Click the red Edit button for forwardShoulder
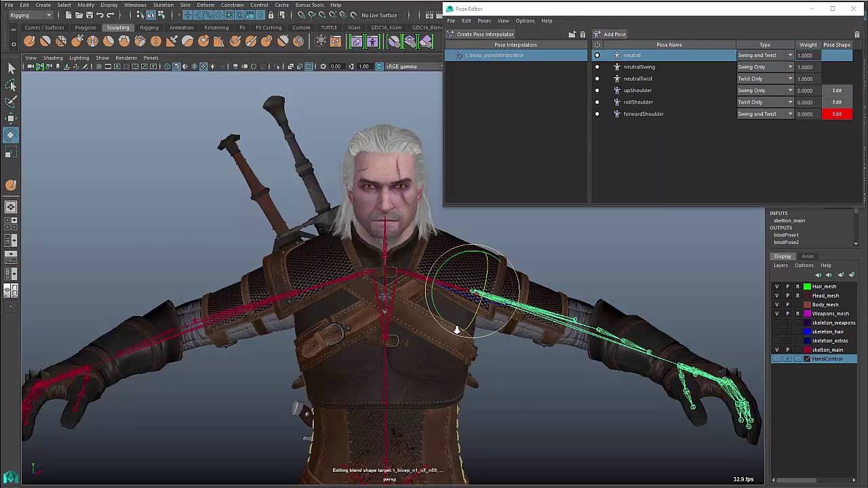 pos(837,114)
